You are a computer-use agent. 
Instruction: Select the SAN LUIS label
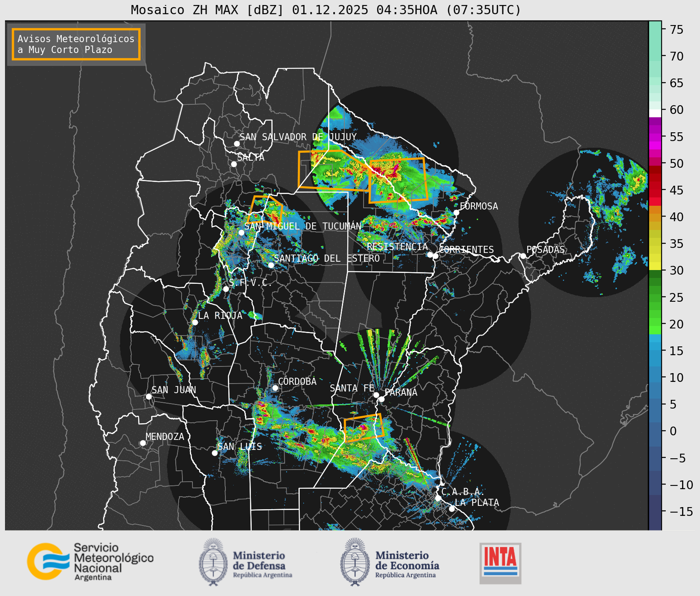coord(240,447)
